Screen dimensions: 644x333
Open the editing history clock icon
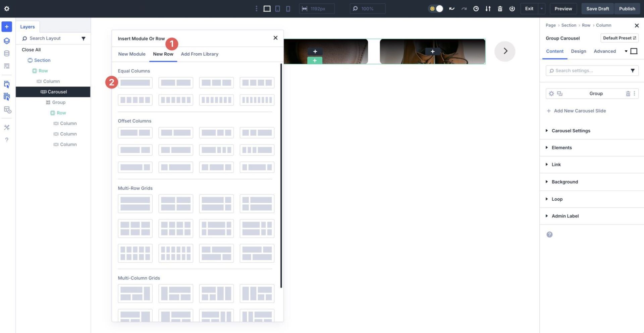coord(476,9)
